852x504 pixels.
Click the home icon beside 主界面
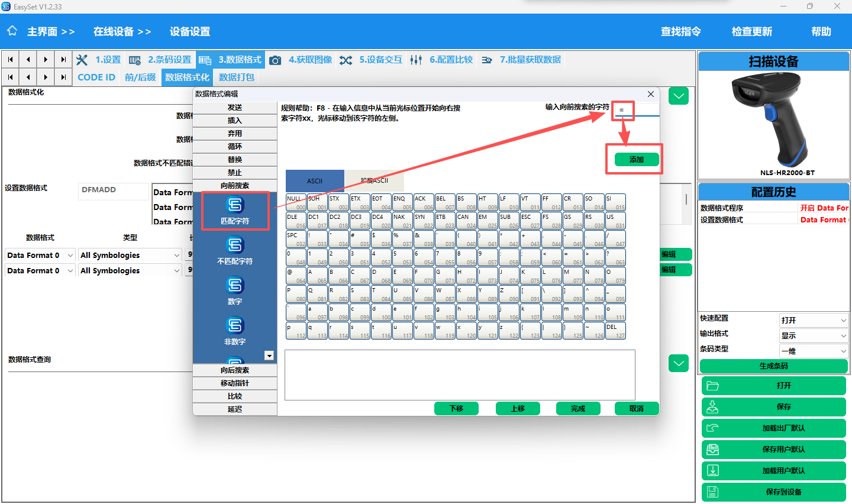tap(12, 31)
